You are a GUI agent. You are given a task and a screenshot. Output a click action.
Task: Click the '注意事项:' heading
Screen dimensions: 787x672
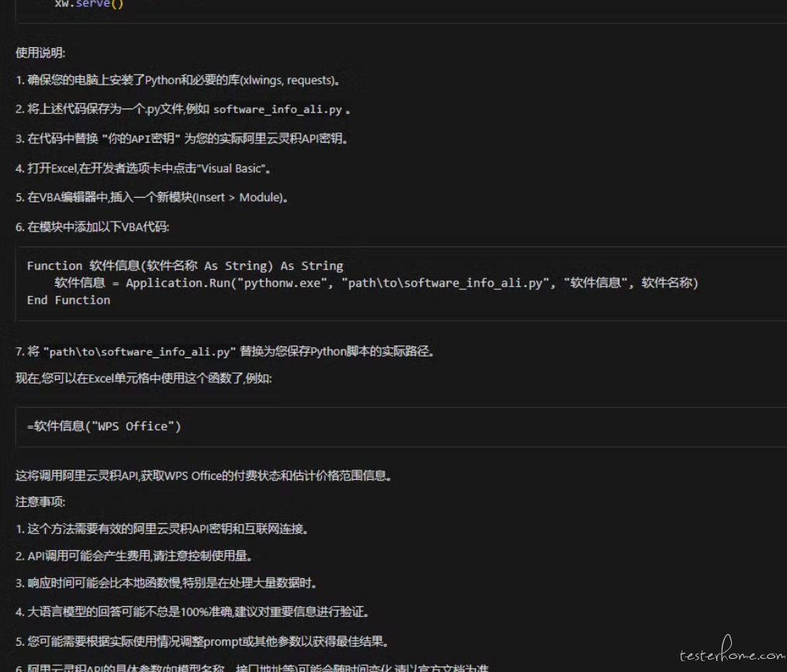tap(40, 501)
